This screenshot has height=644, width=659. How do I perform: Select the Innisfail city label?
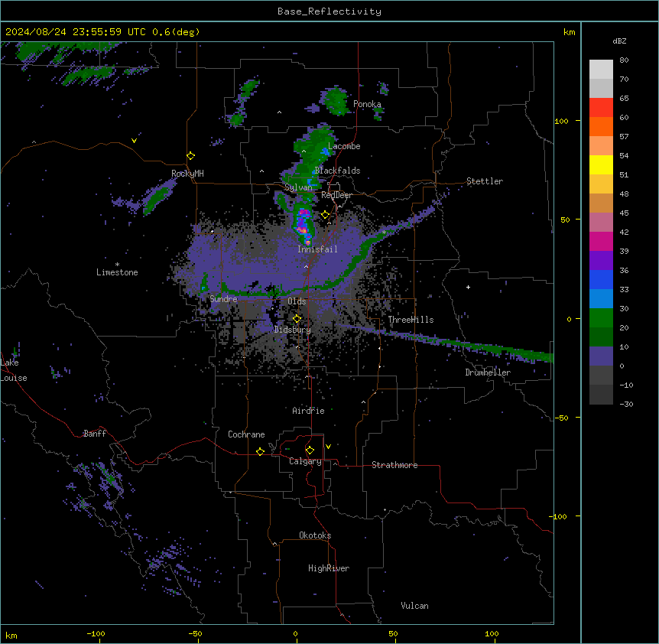tap(317, 249)
